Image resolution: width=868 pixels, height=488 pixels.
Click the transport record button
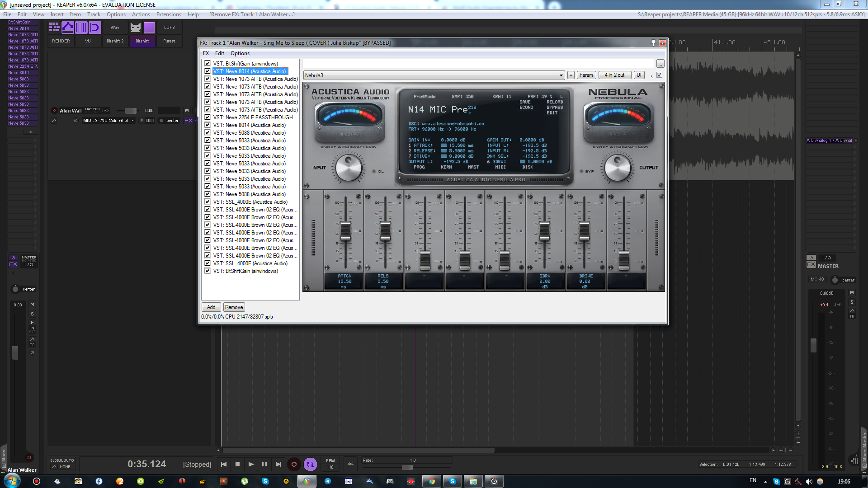[294, 464]
